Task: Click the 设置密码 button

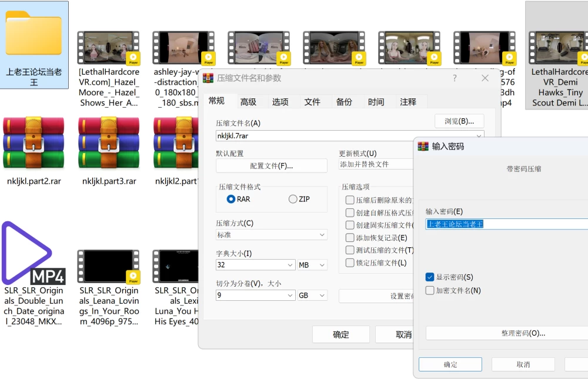Action: tap(376, 296)
